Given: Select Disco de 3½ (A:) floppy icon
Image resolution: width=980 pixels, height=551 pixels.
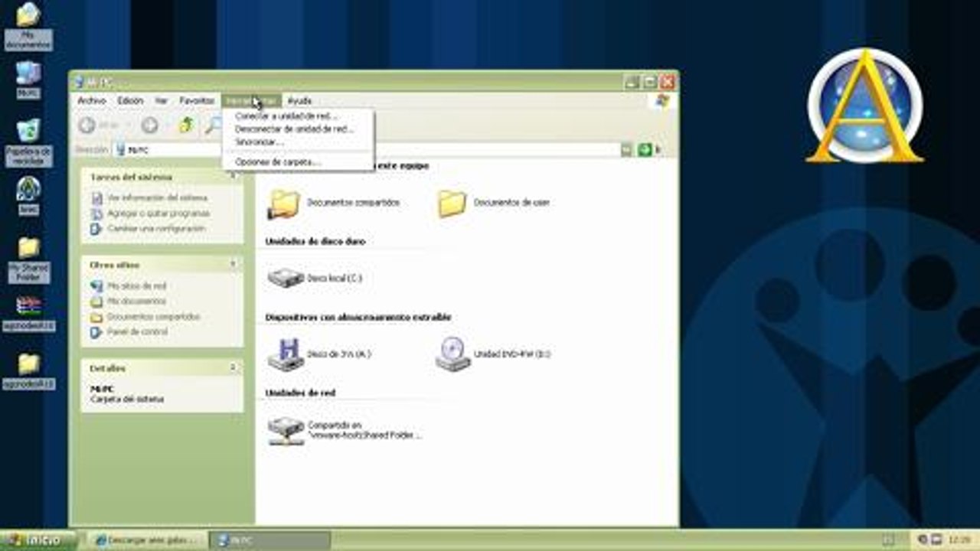Looking at the screenshot, I should click(286, 354).
